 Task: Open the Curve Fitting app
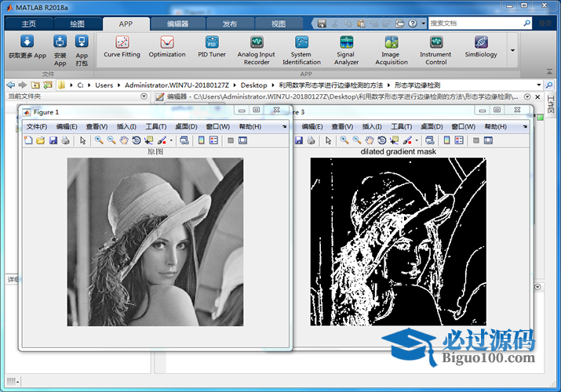(x=122, y=47)
